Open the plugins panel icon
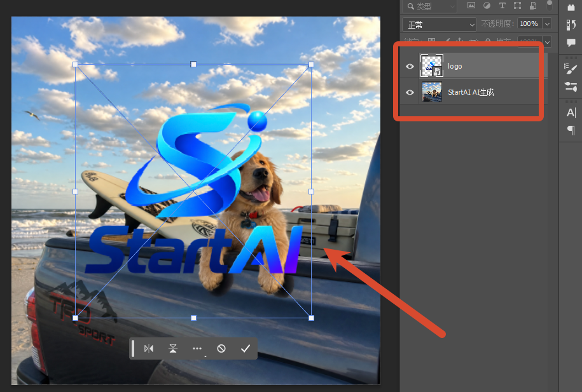 pos(571,7)
